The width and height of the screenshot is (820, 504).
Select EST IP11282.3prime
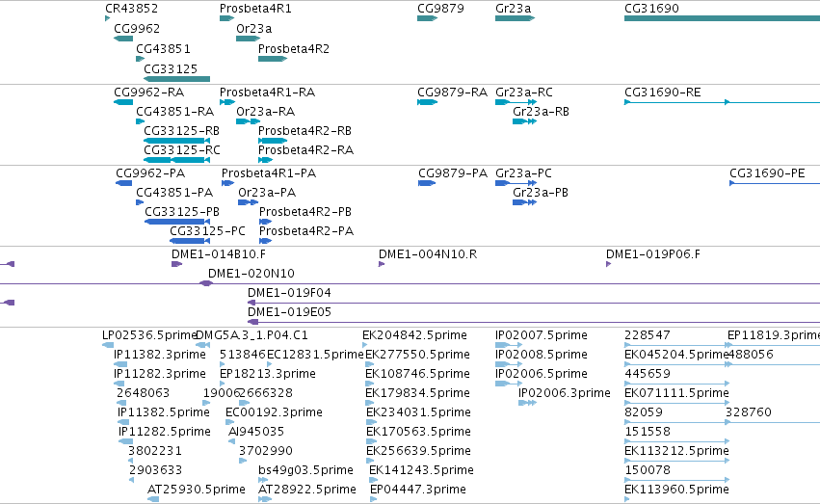tap(160, 374)
